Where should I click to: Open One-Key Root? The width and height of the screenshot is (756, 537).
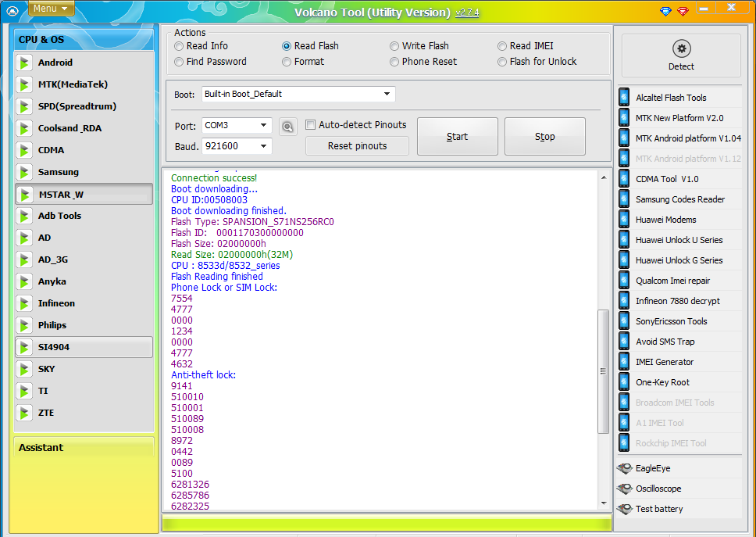pos(679,381)
